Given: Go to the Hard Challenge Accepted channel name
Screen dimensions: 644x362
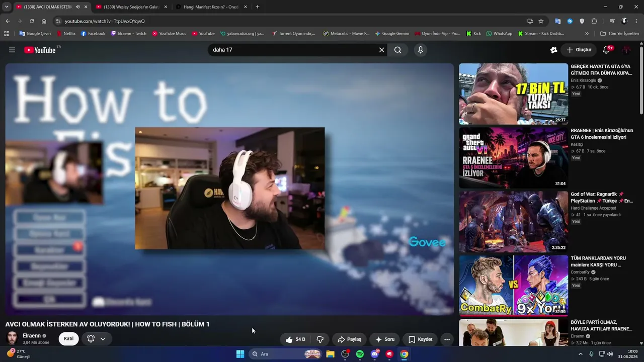Looking at the screenshot, I should click(x=593, y=208).
